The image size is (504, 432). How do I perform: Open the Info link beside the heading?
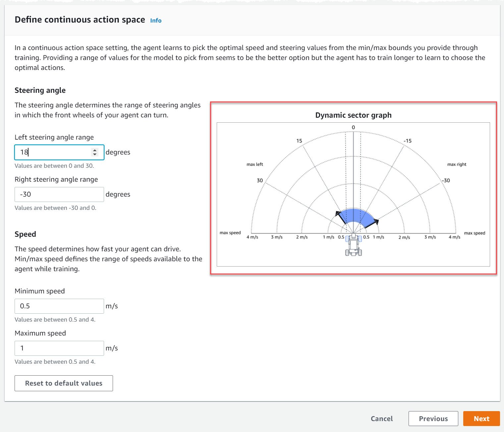pyautogui.click(x=155, y=20)
